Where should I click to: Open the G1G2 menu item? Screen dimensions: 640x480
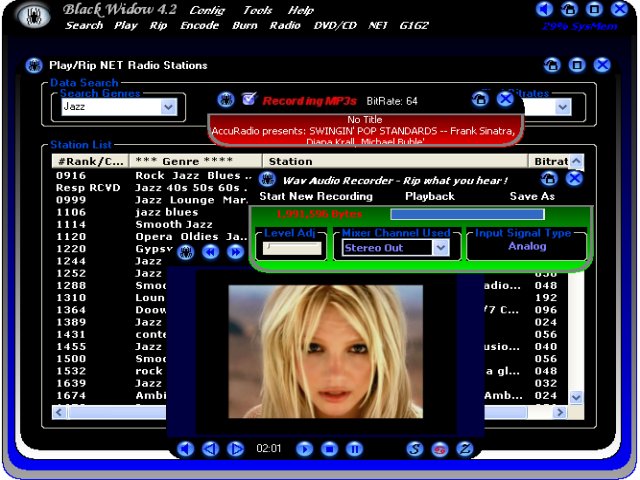point(414,25)
